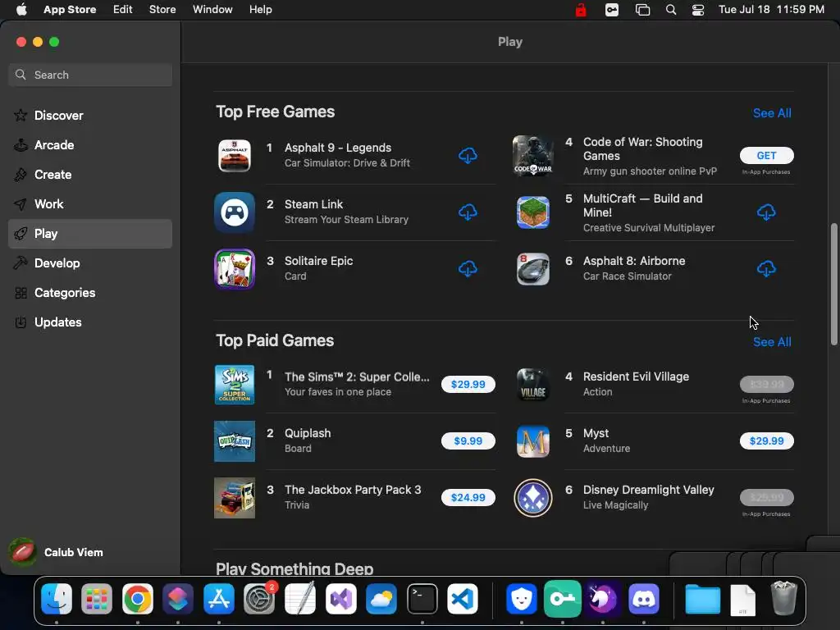Open Categories in sidebar

(x=90, y=293)
